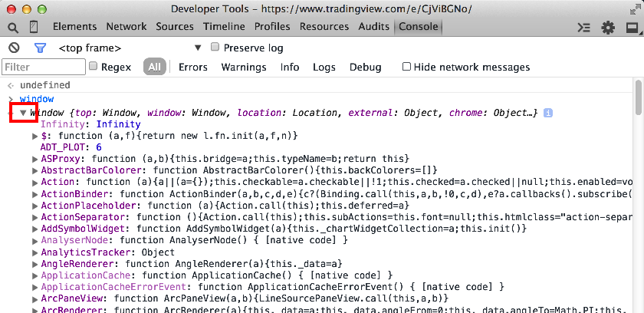Click the info badge next to Window object
The height and width of the screenshot is (313, 644).
coord(548,113)
